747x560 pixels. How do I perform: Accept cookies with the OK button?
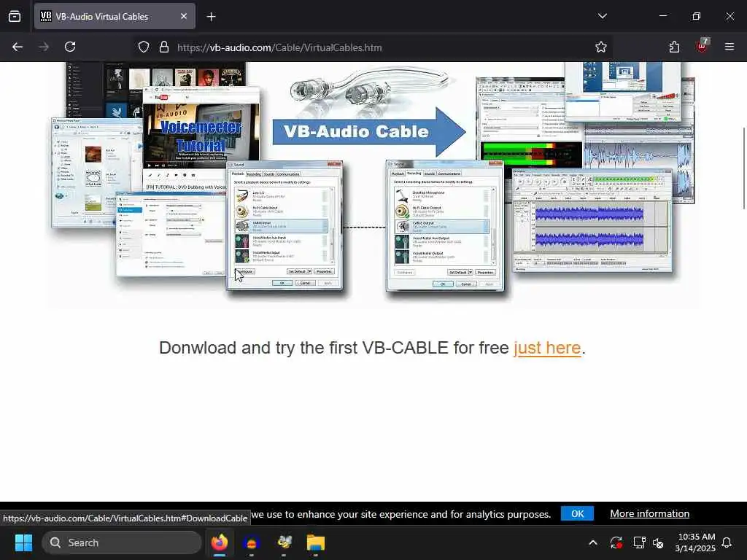[x=578, y=514]
